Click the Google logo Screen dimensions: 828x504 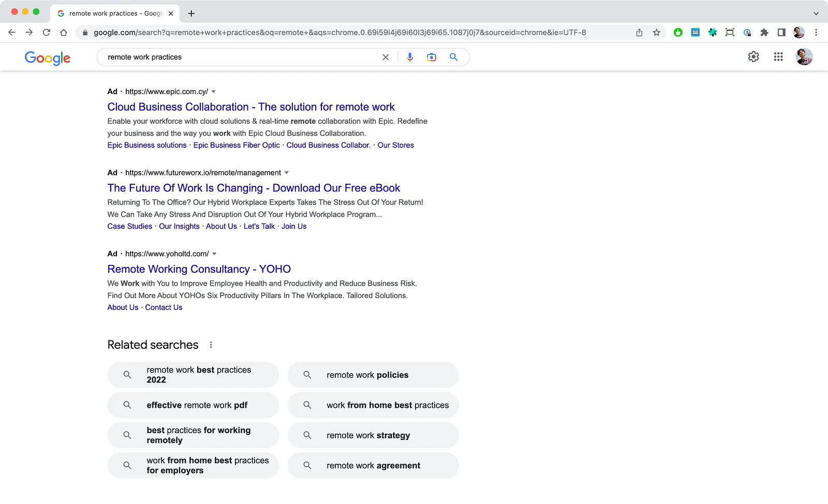pyautogui.click(x=48, y=58)
